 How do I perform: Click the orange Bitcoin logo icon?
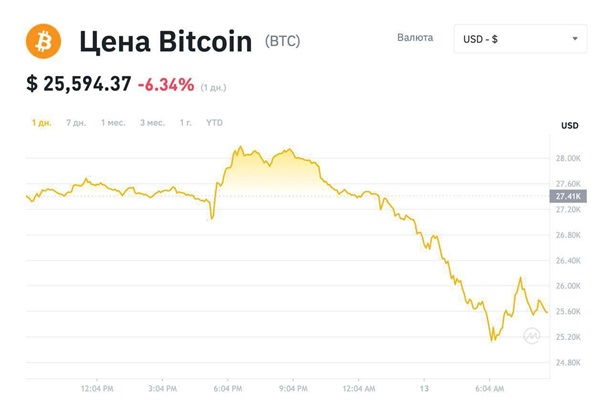click(44, 41)
